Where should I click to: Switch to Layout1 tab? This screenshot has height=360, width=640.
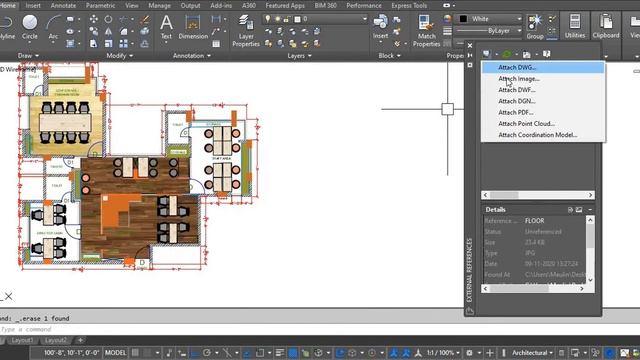coord(22,340)
